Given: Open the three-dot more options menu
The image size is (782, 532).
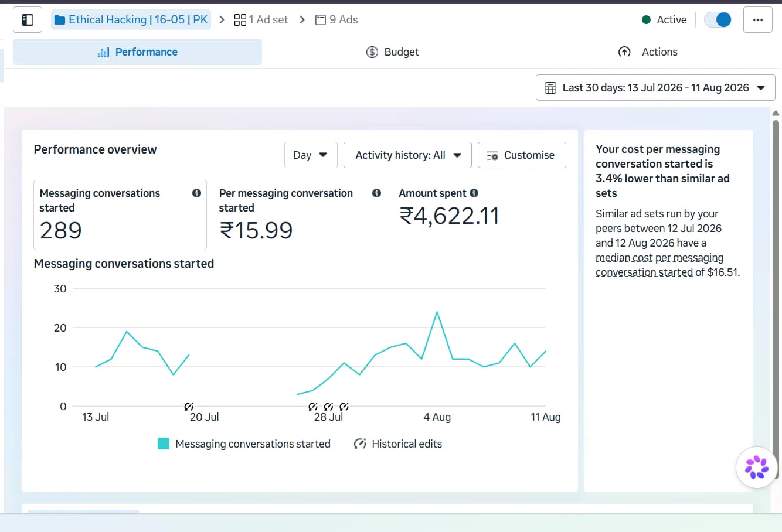Looking at the screenshot, I should [x=758, y=20].
